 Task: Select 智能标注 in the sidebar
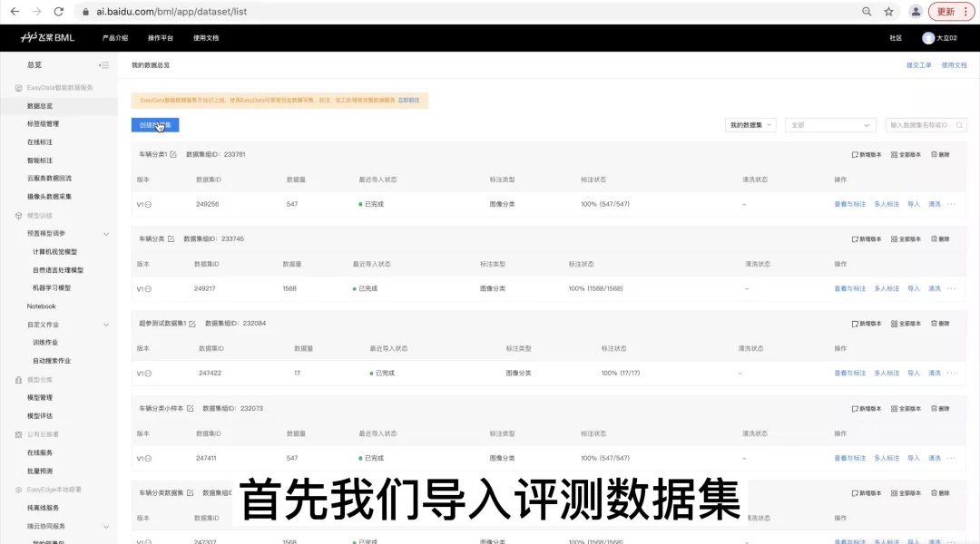[40, 160]
